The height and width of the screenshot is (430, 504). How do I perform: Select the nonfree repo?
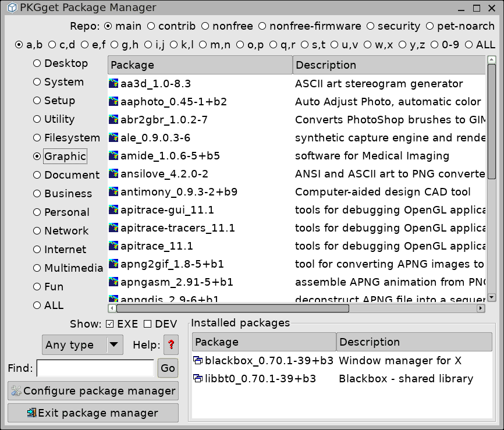pyautogui.click(x=227, y=26)
